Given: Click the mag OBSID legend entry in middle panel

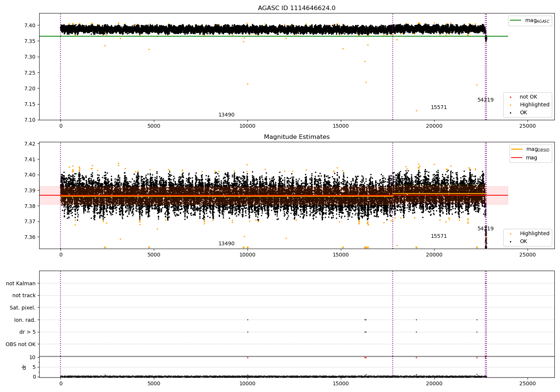Looking at the screenshot, I should click(531, 149).
